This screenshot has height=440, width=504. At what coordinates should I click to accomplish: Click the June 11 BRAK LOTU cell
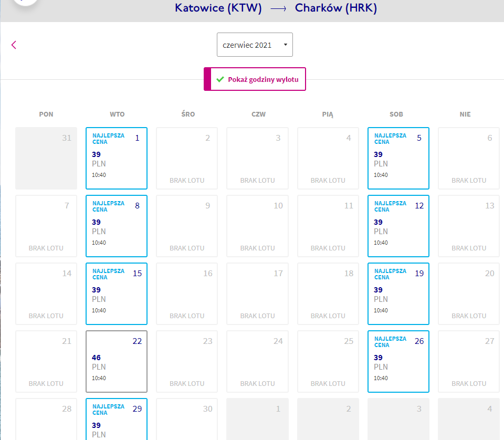click(x=328, y=226)
